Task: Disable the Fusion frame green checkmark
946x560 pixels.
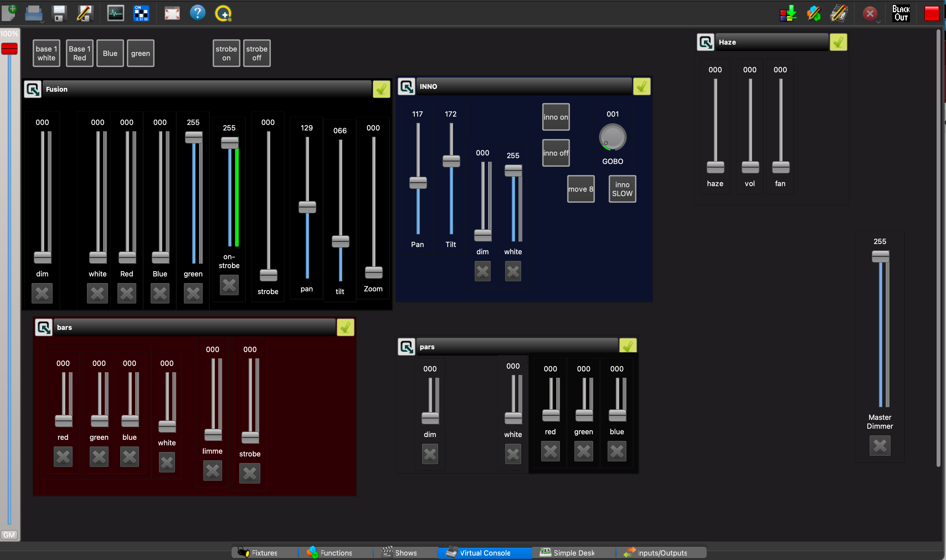Action: (x=381, y=89)
